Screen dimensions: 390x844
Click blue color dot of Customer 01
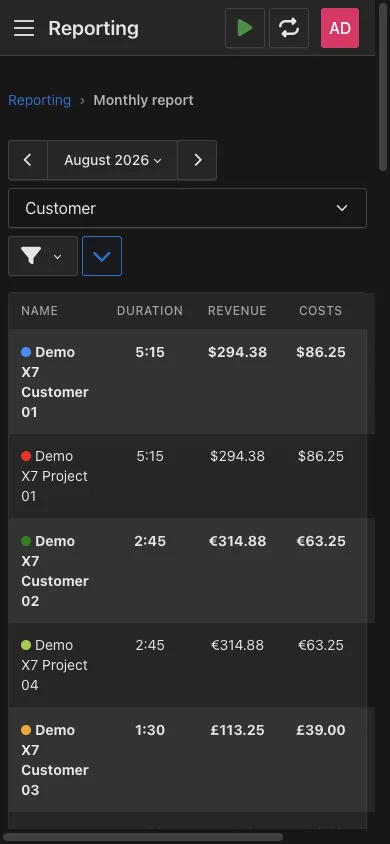26,352
